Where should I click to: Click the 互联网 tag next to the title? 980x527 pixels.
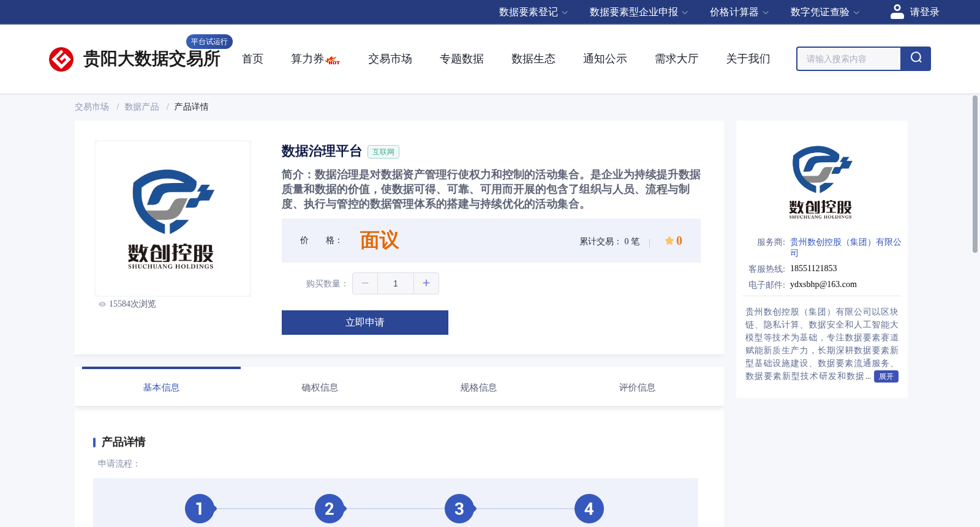(x=383, y=152)
